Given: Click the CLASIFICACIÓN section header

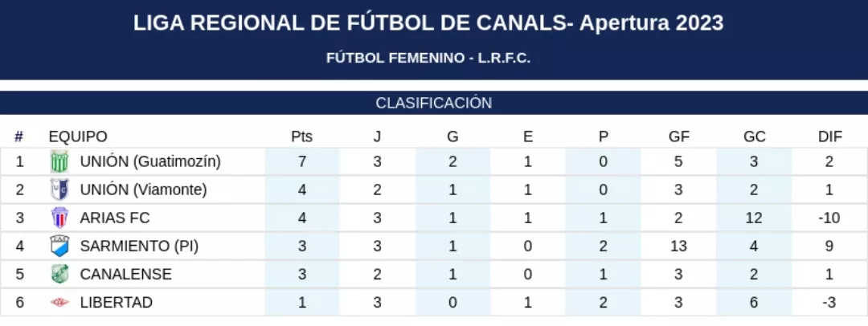Looking at the screenshot, I should 434,103.
